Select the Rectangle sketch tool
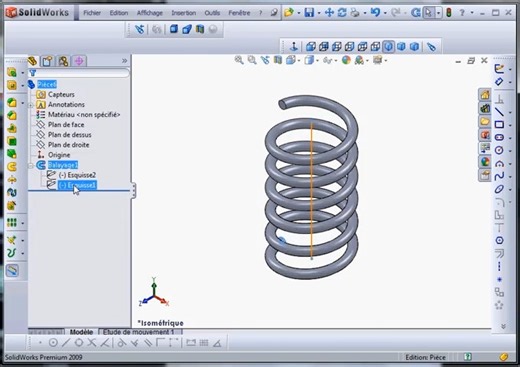 pos(499,125)
